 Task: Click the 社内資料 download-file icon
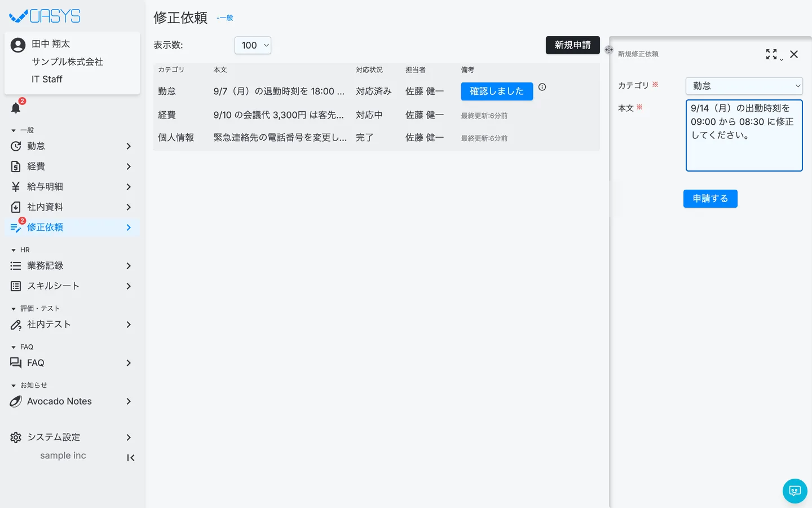[16, 207]
